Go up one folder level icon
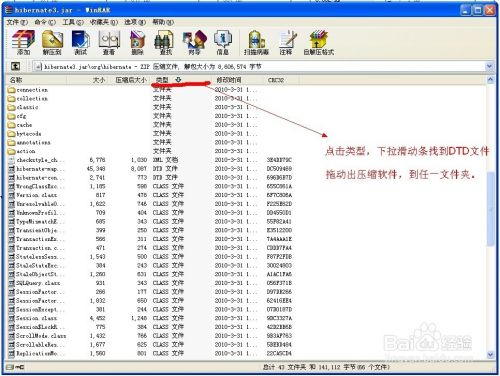The height and width of the screenshot is (376, 500). point(15,66)
